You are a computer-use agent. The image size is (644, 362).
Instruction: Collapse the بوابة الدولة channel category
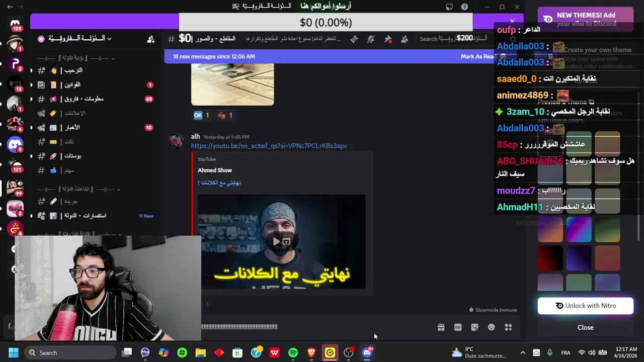pyautogui.click(x=75, y=58)
